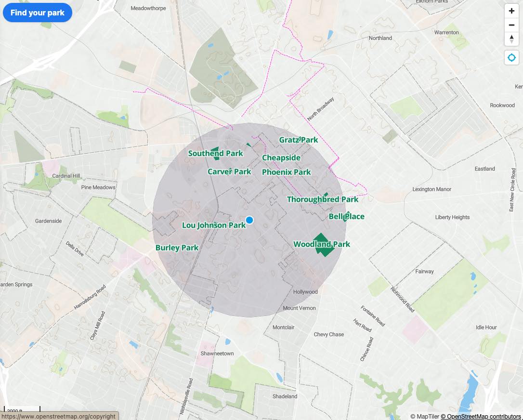Image resolution: width=523 pixels, height=420 pixels.
Task: Open the OpenStreetMap contributors link
Action: coord(481,416)
